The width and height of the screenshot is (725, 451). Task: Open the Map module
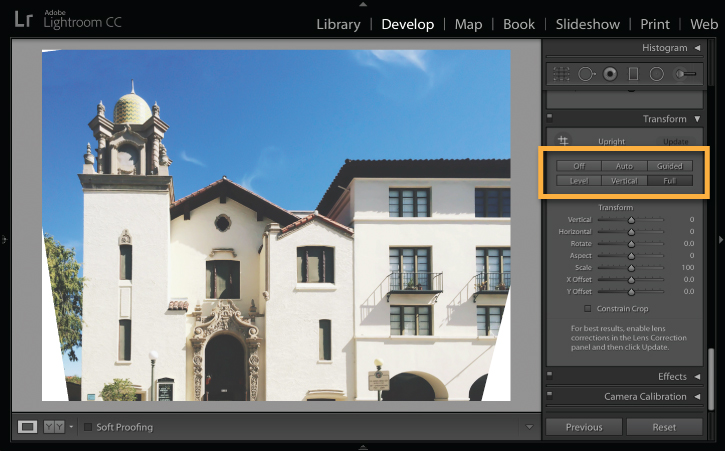pos(468,24)
